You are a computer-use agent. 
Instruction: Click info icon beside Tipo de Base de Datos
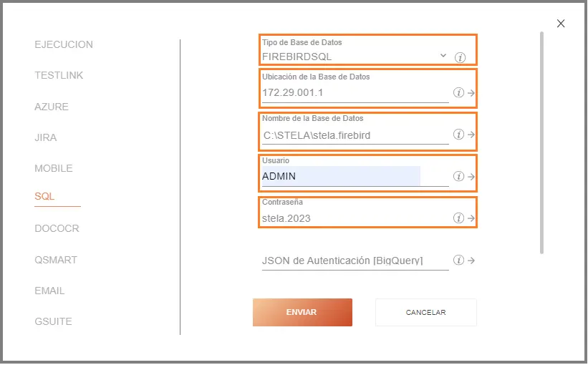tap(460, 57)
